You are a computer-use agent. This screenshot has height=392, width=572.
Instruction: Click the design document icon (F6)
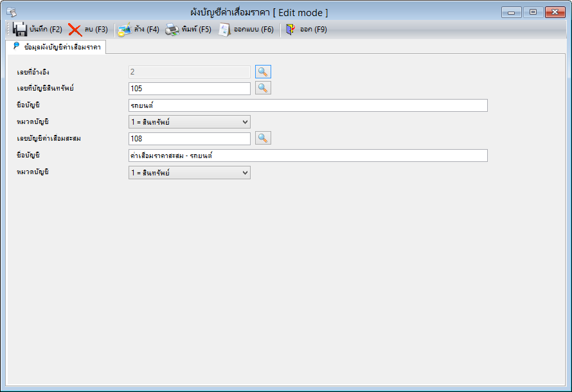click(x=224, y=30)
